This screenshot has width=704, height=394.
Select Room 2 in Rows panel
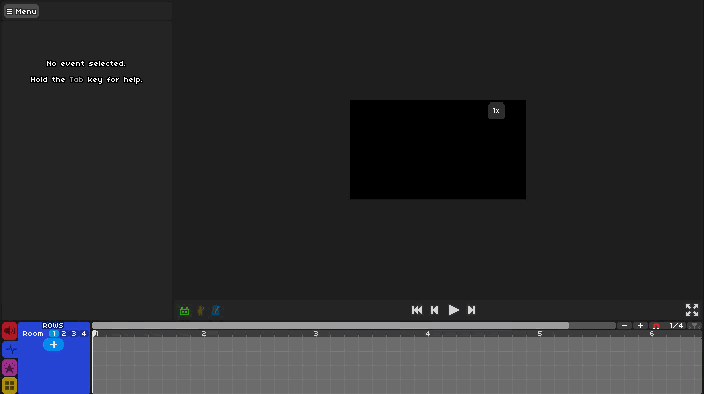64,333
